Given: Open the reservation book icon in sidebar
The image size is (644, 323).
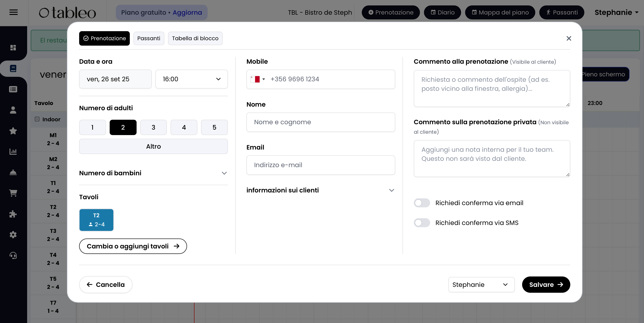Looking at the screenshot, I should point(13,68).
